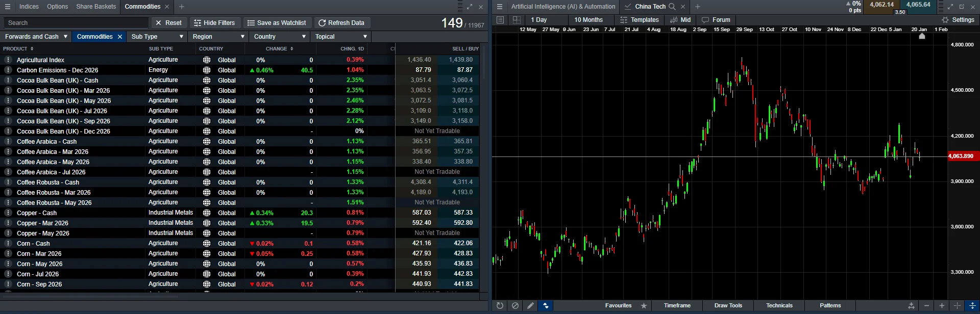This screenshot has width=980, height=314.
Task: Open the Region filter dropdown
Action: (x=218, y=37)
